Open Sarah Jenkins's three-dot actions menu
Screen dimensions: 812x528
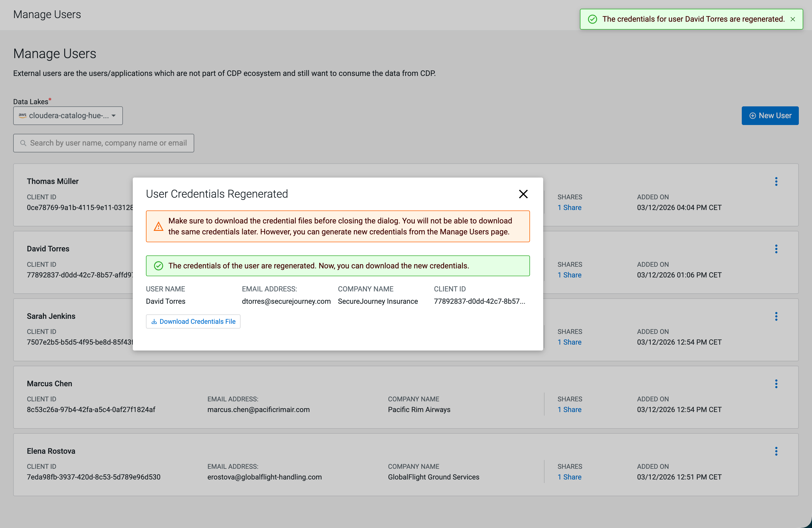(776, 316)
